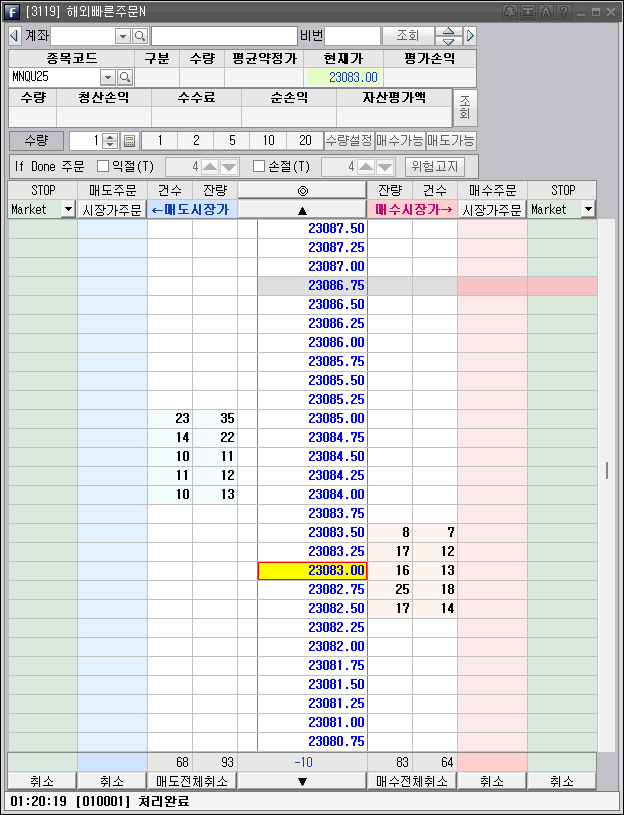
Task: Click the highlighted 23083.00 current price cell
Action: [312, 571]
